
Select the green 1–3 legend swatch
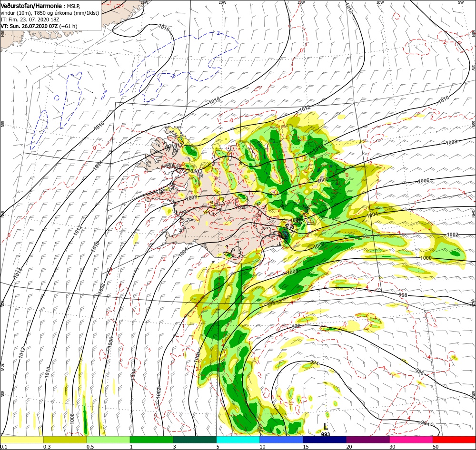(151, 440)
